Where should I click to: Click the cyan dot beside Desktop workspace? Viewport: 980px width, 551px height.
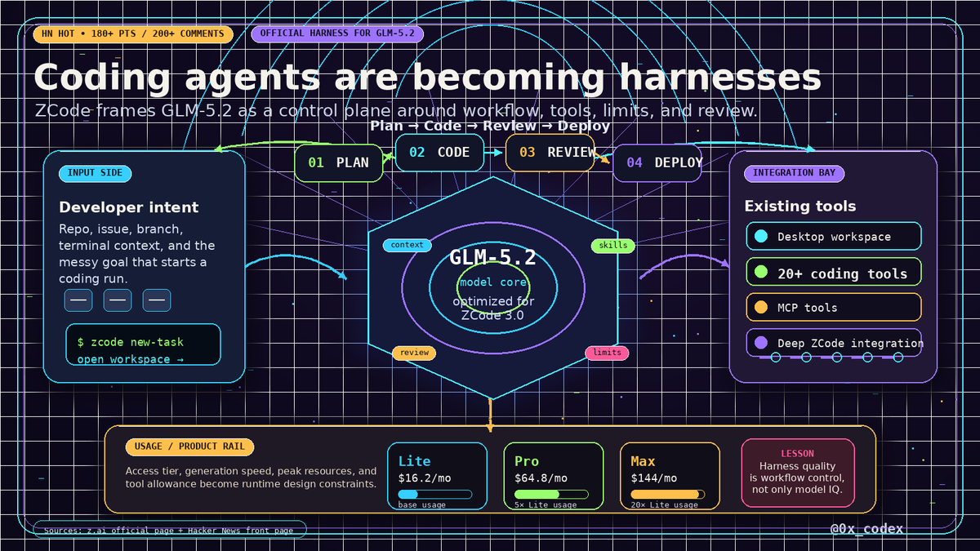(761, 237)
